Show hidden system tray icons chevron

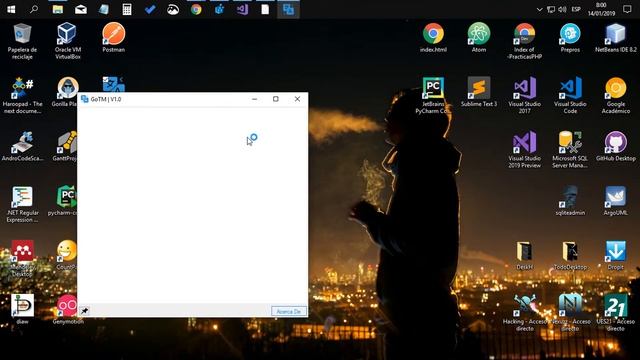point(539,9)
